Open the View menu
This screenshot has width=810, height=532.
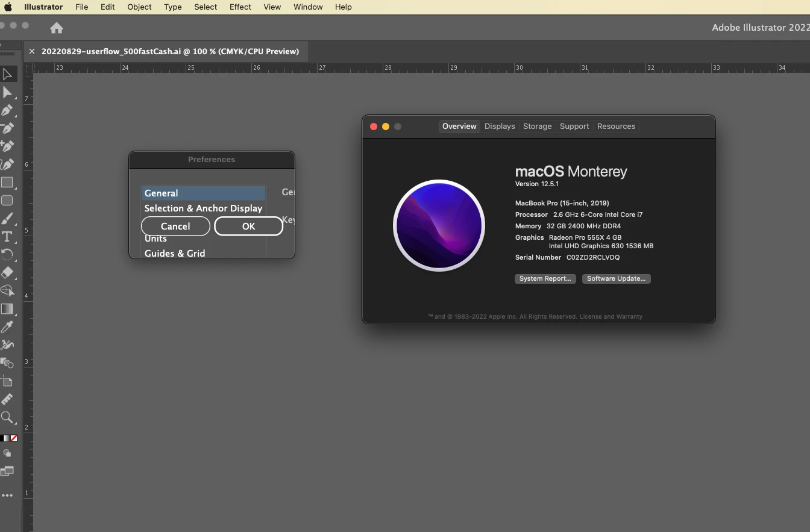[272, 7]
